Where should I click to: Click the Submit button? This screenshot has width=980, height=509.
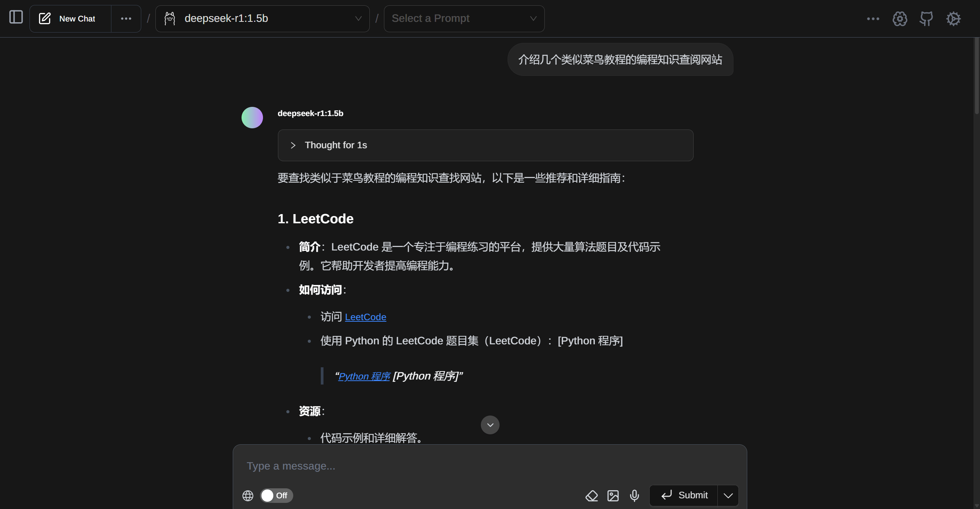click(685, 495)
